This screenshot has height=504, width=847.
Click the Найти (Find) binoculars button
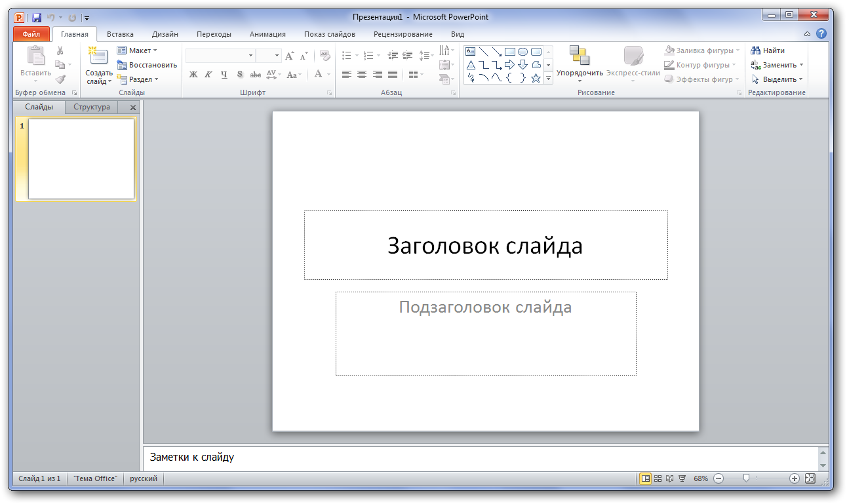[768, 50]
